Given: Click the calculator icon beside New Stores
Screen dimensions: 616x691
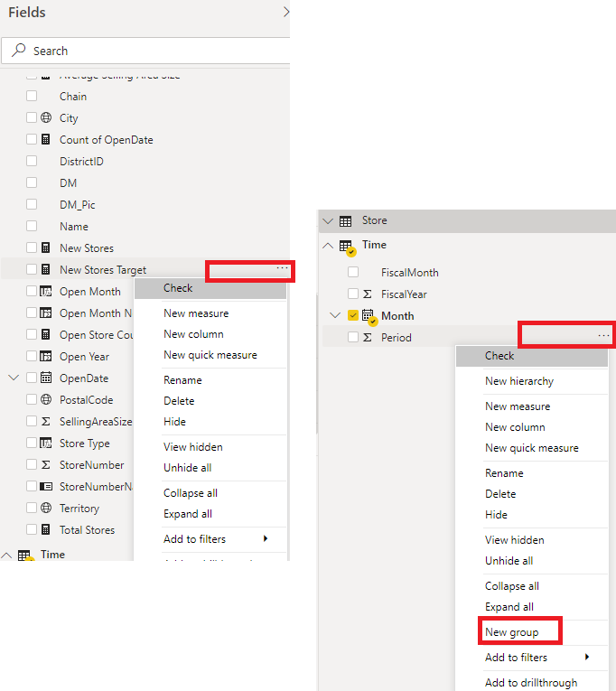Looking at the screenshot, I should pos(46,247).
